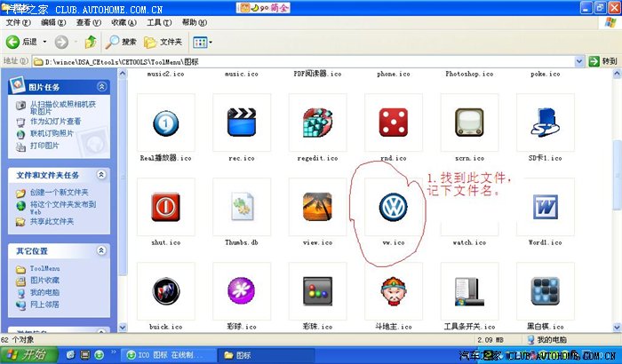Click the rnd.ico red dice file
This screenshot has height=364, width=622.
click(391, 123)
